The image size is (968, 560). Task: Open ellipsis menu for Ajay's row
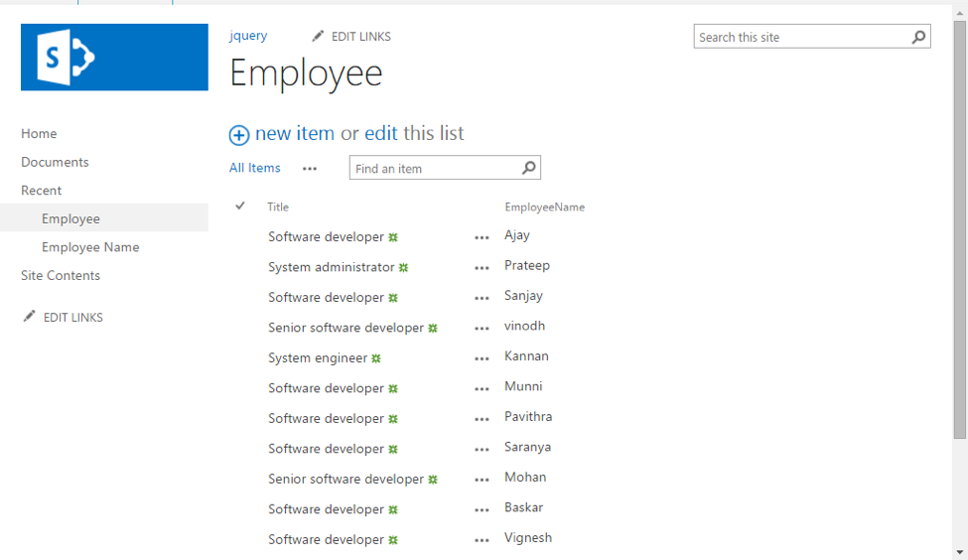[x=482, y=237]
